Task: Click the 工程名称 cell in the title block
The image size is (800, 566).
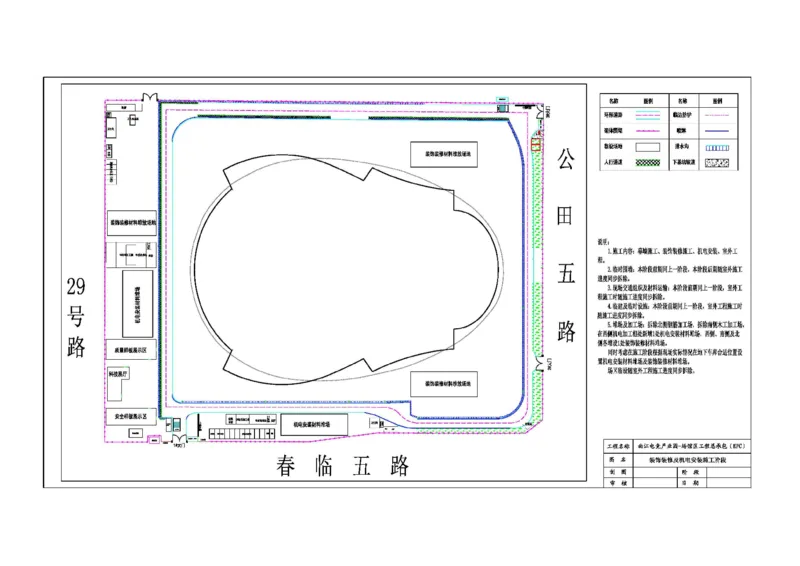Action: [x=618, y=446]
